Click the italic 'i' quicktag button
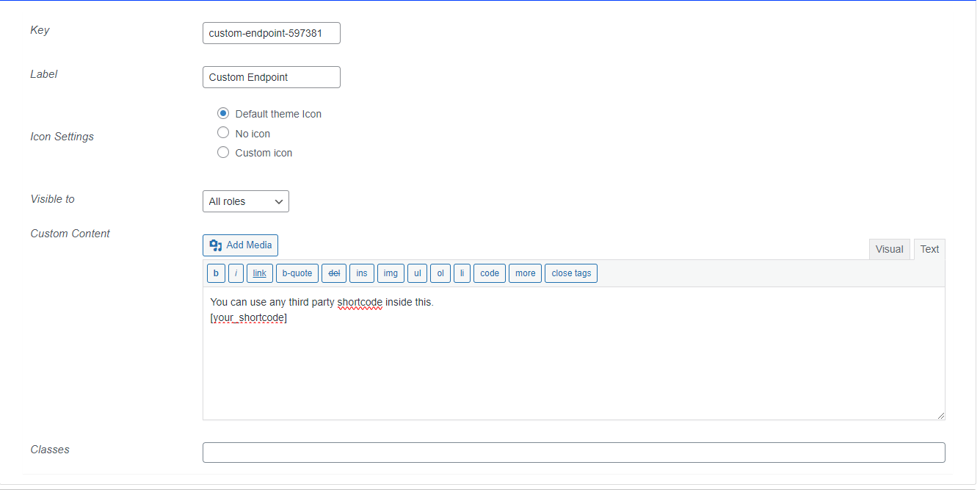 coord(236,273)
